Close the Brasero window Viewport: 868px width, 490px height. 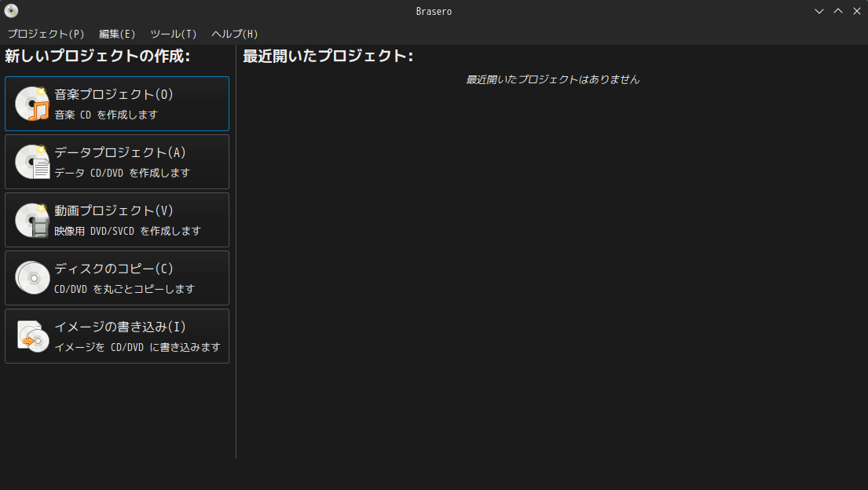(x=857, y=11)
